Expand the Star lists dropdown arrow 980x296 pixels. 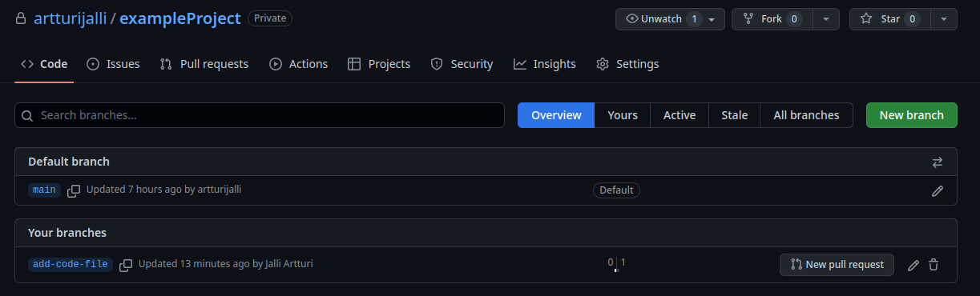point(944,19)
